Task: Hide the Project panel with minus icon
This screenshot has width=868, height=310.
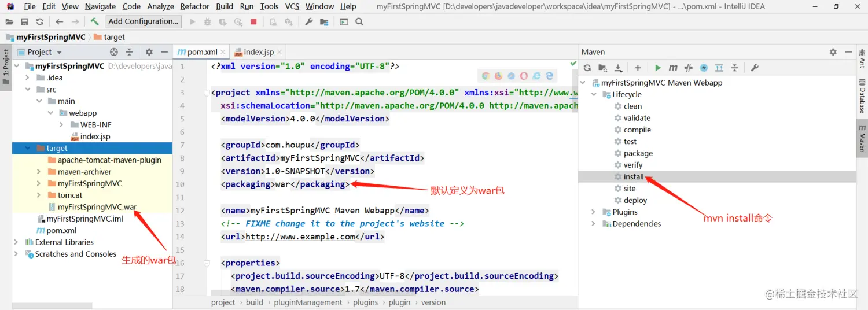Action: click(164, 52)
